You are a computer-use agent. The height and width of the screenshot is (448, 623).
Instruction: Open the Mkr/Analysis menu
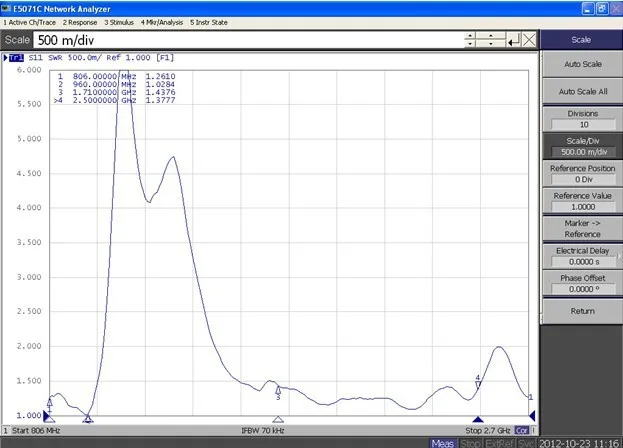tap(162, 23)
